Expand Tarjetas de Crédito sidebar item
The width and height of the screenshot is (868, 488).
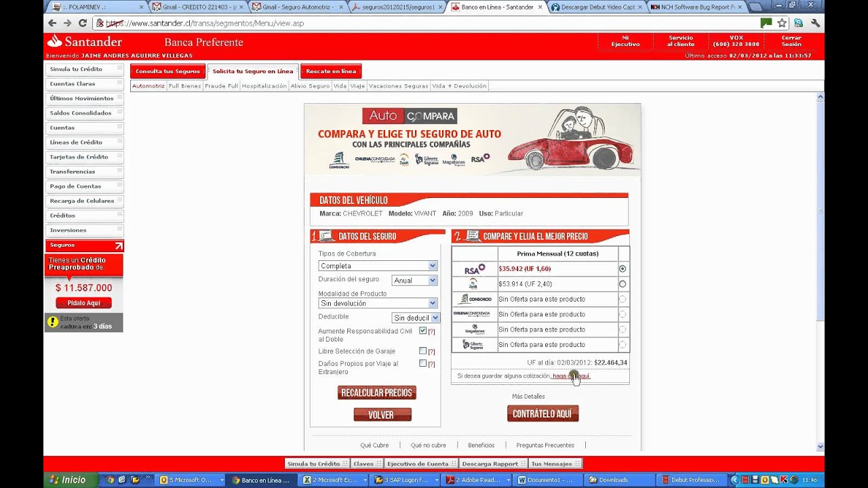(x=84, y=157)
